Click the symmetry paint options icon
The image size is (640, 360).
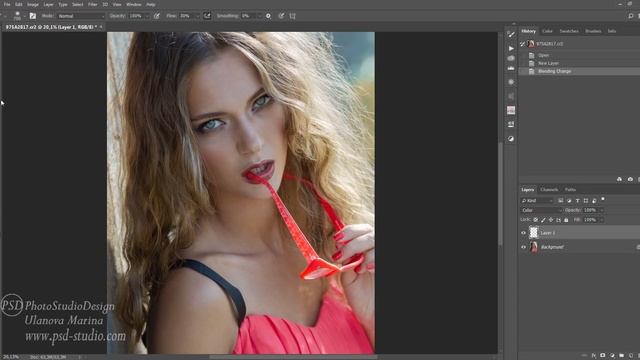click(x=293, y=16)
